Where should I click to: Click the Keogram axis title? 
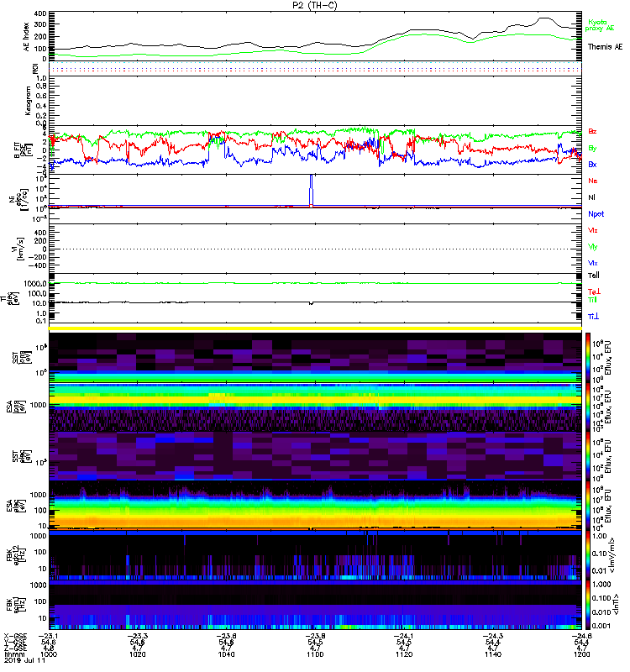(x=28, y=100)
